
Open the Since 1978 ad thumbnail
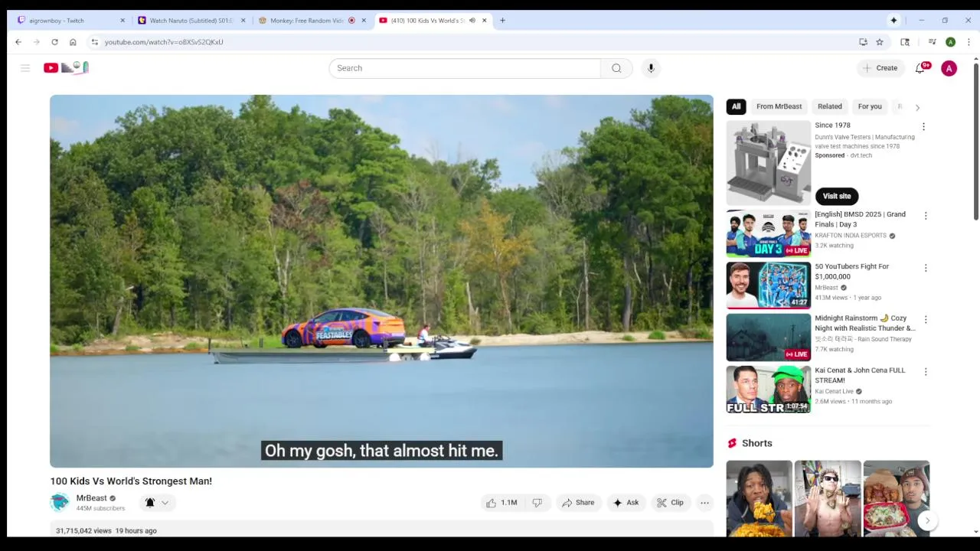(768, 162)
